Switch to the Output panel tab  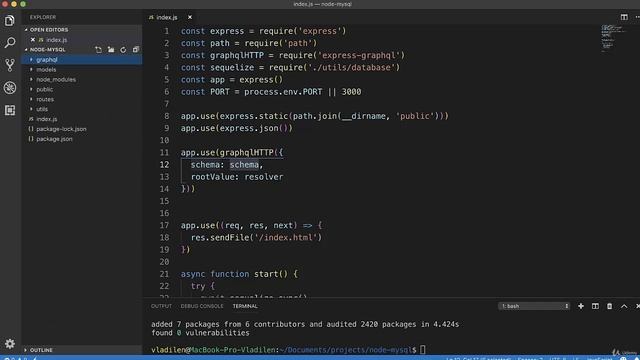coord(161,306)
